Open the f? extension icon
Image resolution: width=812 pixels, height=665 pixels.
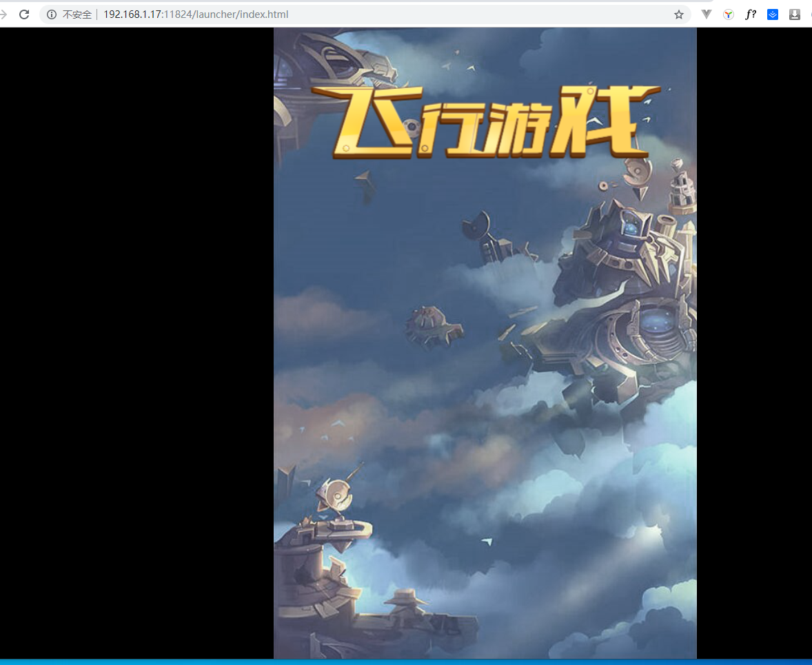coord(751,14)
